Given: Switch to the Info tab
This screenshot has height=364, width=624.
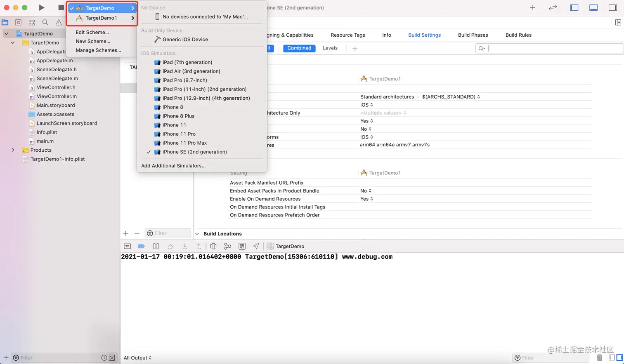Looking at the screenshot, I should point(387,35).
